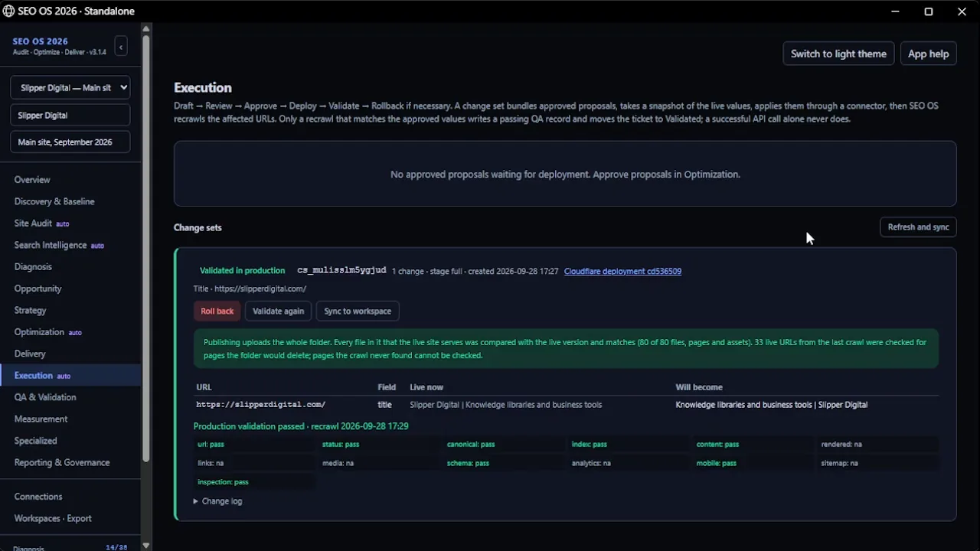Click the sidebar scrollbar thumb

tap(146, 248)
